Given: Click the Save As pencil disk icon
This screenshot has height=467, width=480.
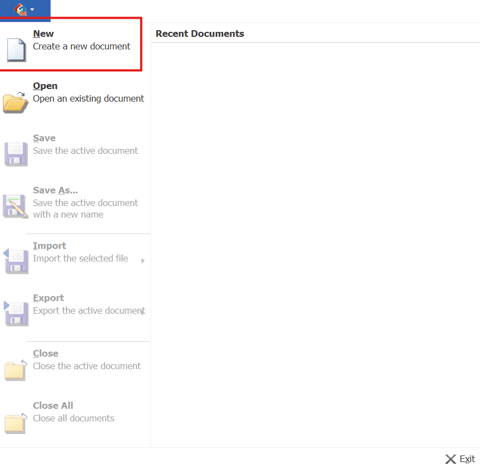Looking at the screenshot, I should (x=15, y=207).
